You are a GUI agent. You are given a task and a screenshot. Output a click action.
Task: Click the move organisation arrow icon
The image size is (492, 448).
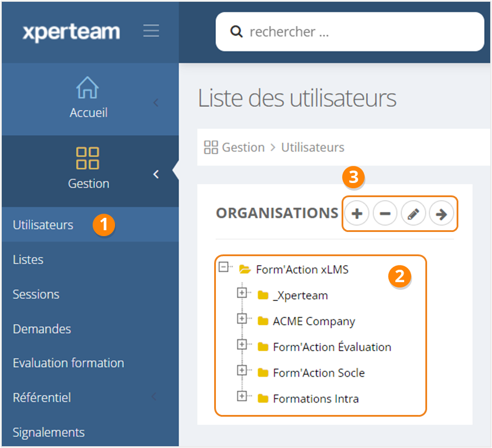coord(441,214)
